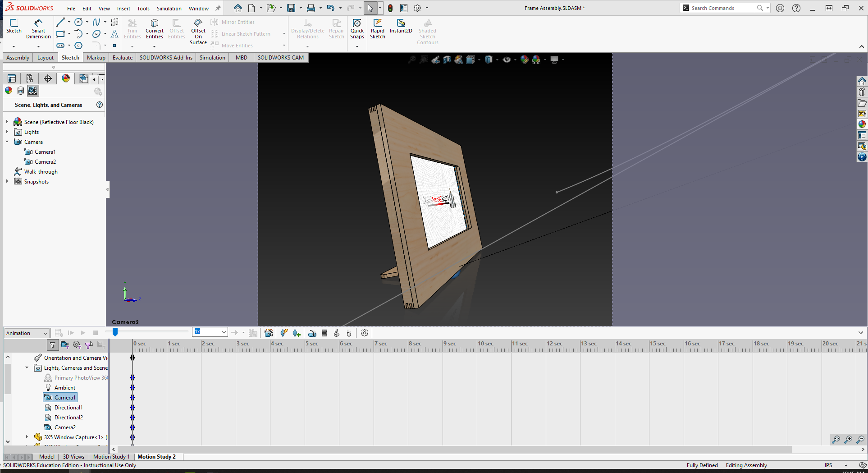Toggle the timeline No Filter button
The height and width of the screenshot is (473, 868).
(x=53, y=345)
